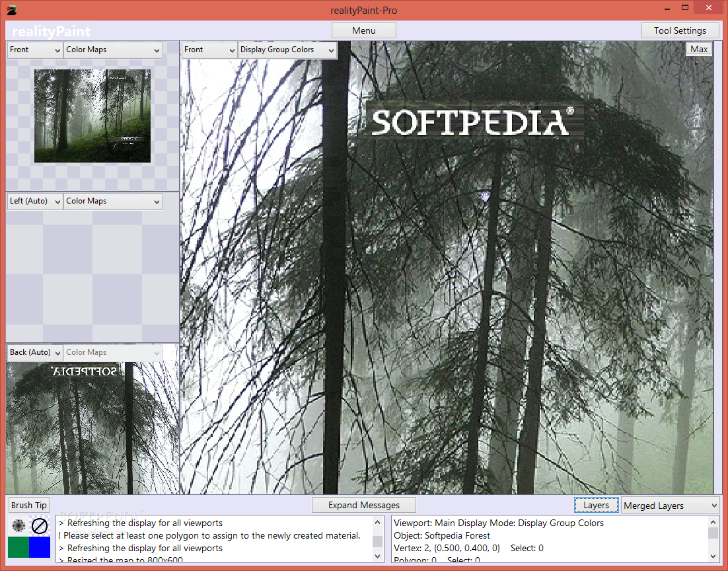Click the polygon selection warning message
728x571 pixels.
209,536
